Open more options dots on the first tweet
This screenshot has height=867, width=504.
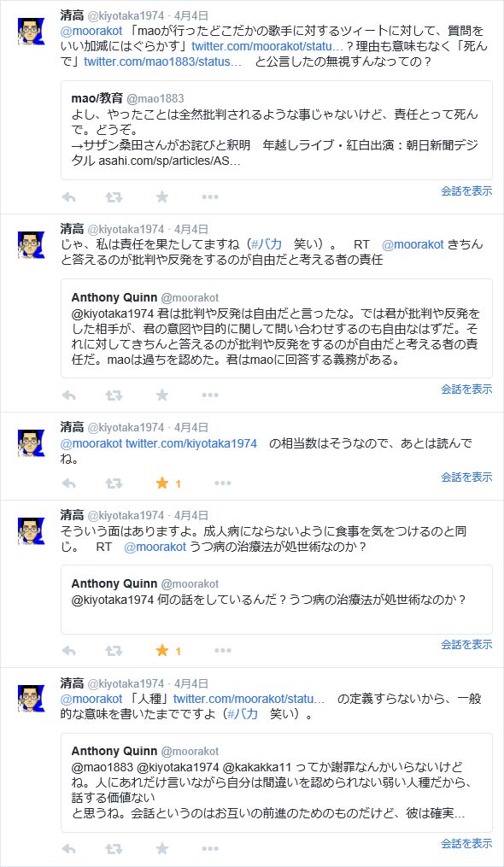click(x=210, y=196)
